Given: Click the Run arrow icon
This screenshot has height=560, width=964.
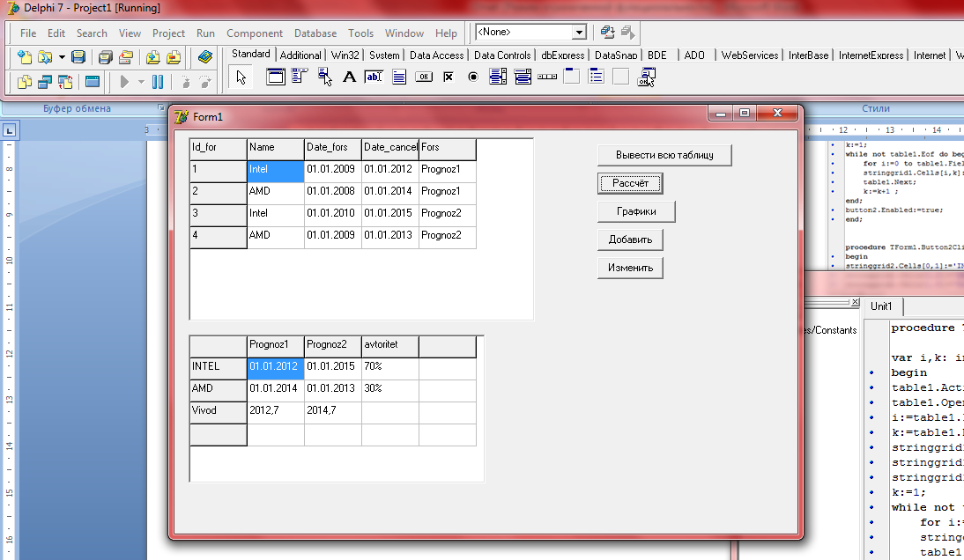Looking at the screenshot, I should [x=124, y=82].
